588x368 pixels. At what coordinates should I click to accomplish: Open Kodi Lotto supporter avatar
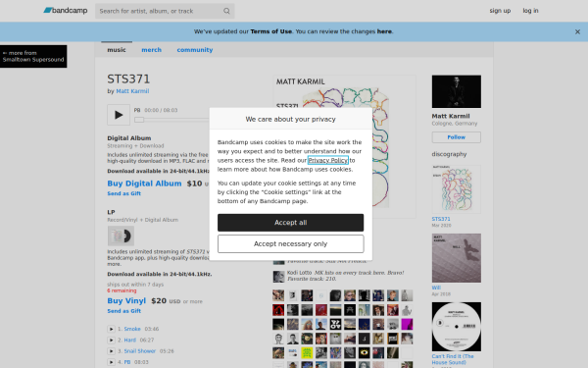[278, 277]
